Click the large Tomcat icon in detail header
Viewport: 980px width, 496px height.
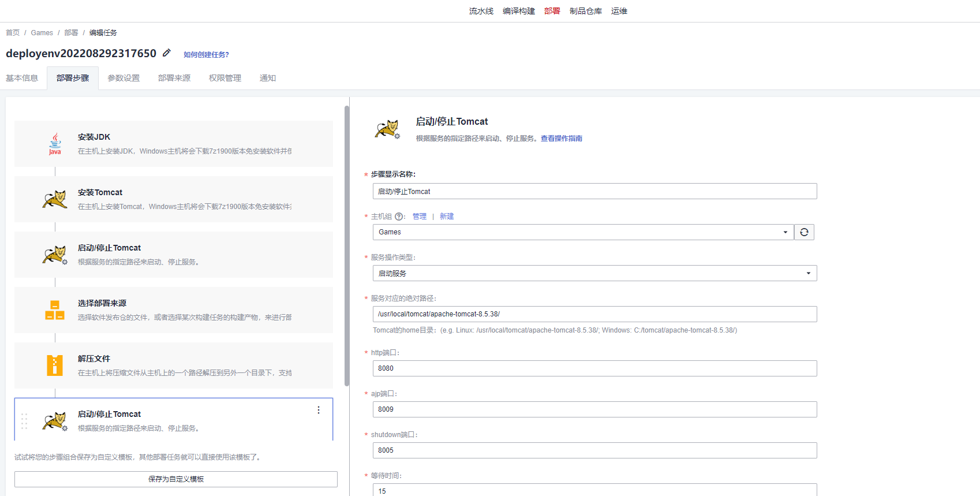[x=387, y=129]
